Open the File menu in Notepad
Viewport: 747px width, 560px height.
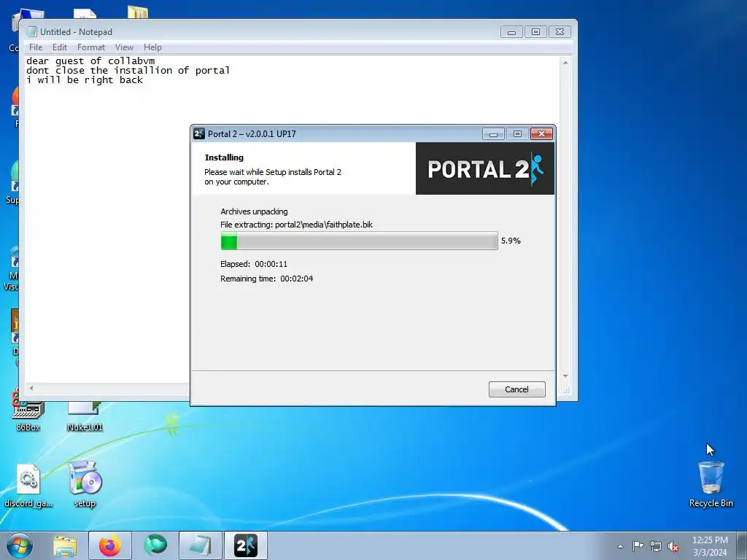coord(36,47)
